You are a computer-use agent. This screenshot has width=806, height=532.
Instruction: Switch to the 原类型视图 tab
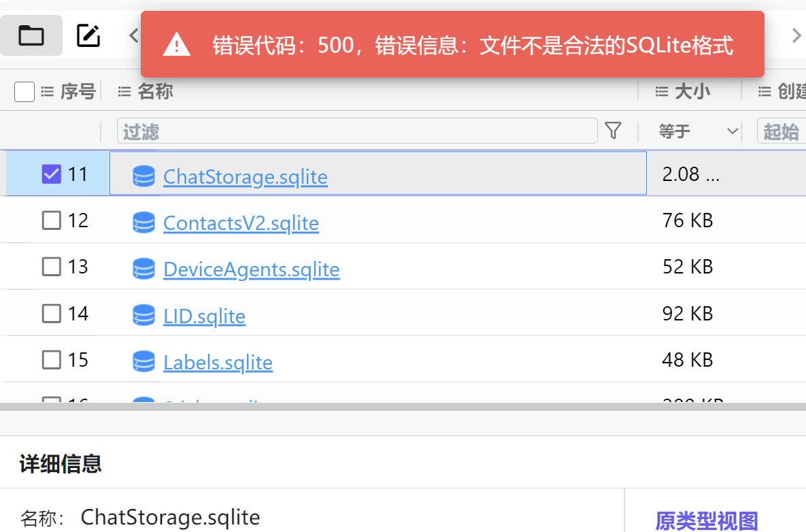pos(707,521)
